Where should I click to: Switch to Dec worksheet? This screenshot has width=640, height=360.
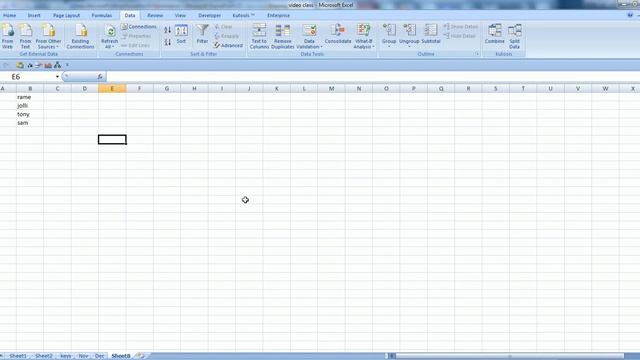tap(100, 356)
